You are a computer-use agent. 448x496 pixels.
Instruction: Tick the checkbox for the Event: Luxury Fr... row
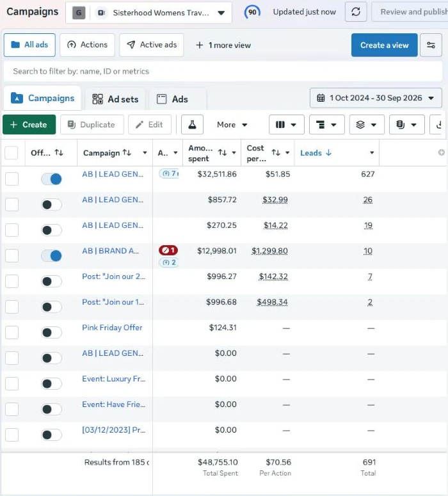[12, 384]
